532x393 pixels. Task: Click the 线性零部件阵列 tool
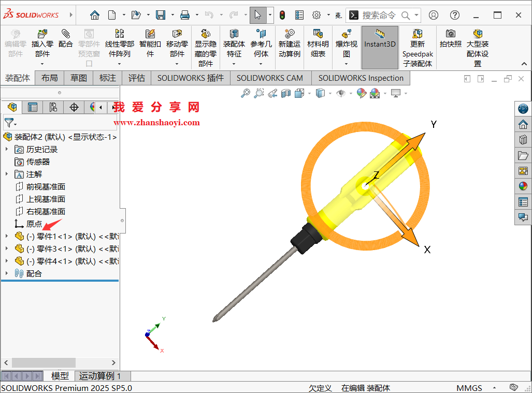(x=120, y=43)
